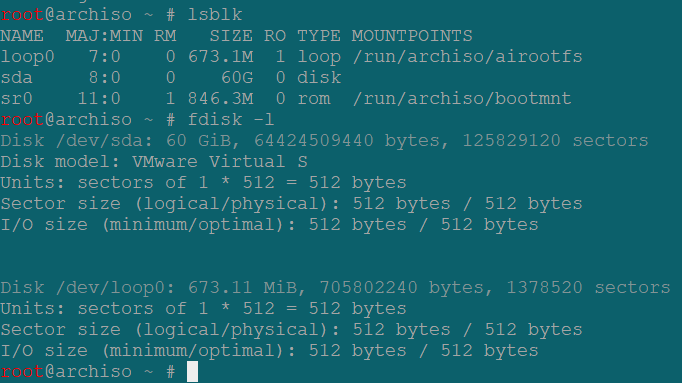Click the VMware Virtual S disk model
The width and height of the screenshot is (682, 383).
(x=220, y=162)
